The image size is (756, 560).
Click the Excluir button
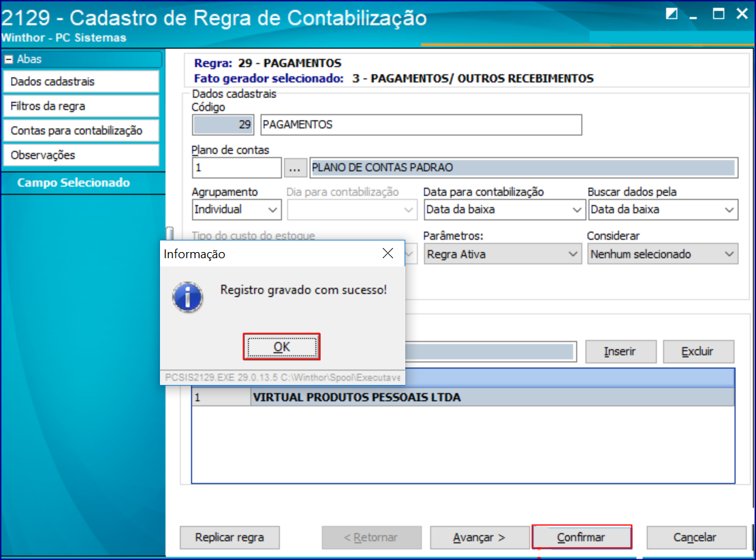698,352
